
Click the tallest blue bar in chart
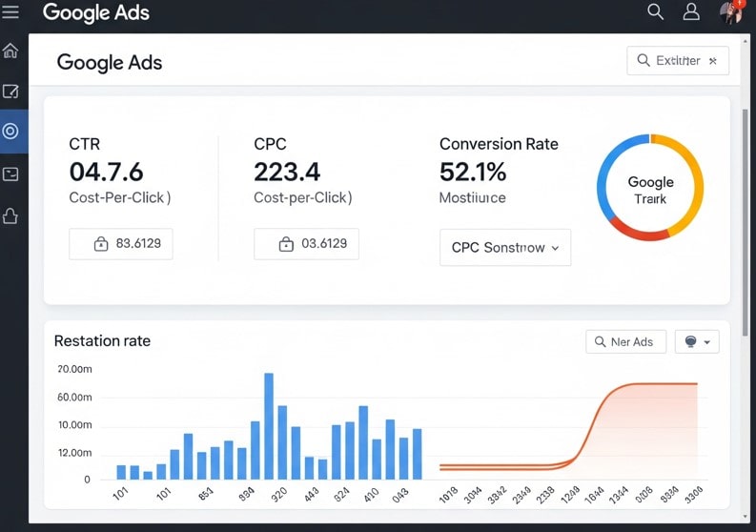pyautogui.click(x=269, y=426)
